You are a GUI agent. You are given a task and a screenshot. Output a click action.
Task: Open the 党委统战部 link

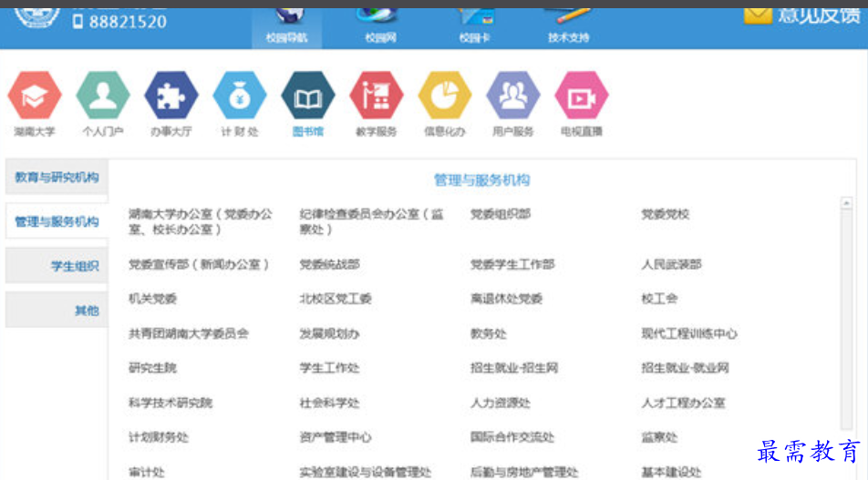pyautogui.click(x=329, y=264)
